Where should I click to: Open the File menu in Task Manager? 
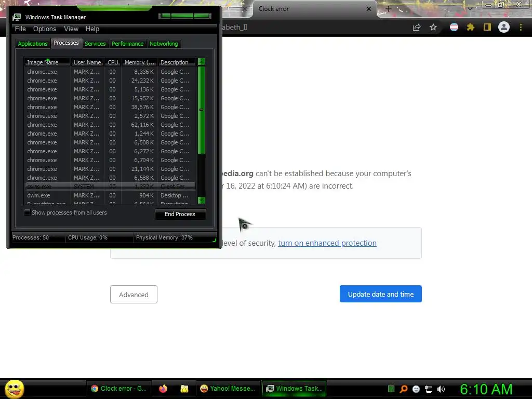[20, 29]
